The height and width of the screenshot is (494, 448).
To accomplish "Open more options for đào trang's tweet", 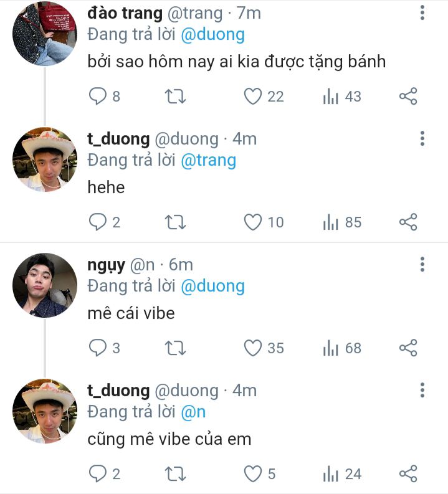I will click(422, 12).
